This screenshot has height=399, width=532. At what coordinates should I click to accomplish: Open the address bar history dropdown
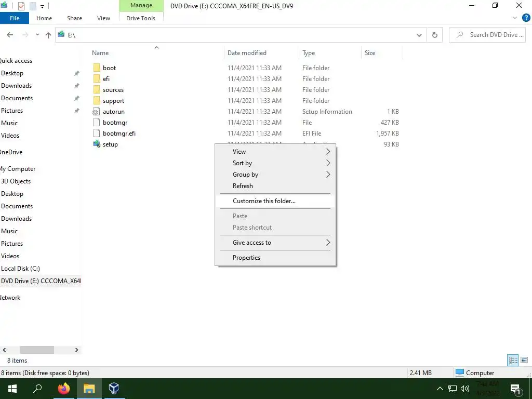419,35
